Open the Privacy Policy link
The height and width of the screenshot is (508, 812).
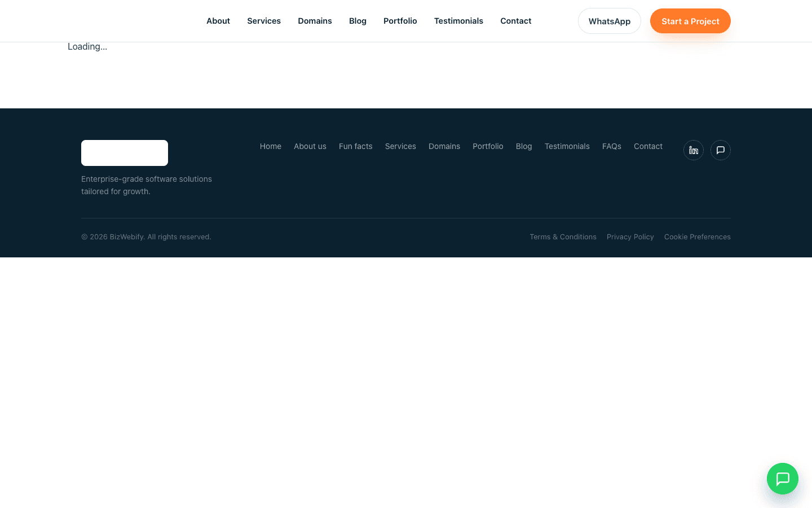630,237
